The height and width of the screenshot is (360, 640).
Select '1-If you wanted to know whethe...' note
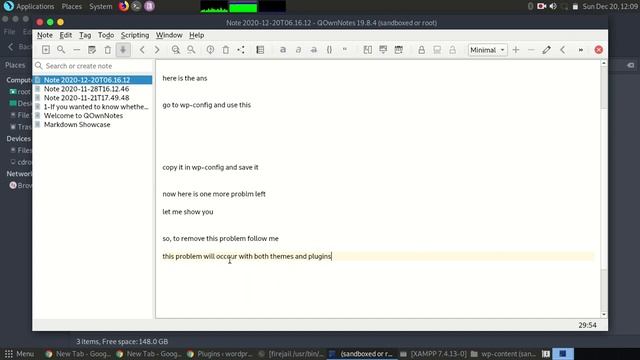(x=93, y=107)
